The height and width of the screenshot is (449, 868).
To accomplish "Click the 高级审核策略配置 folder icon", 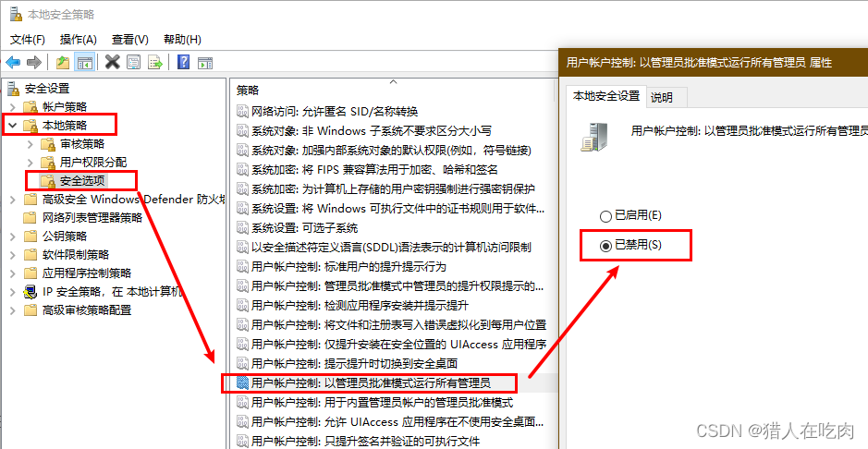I will [30, 310].
